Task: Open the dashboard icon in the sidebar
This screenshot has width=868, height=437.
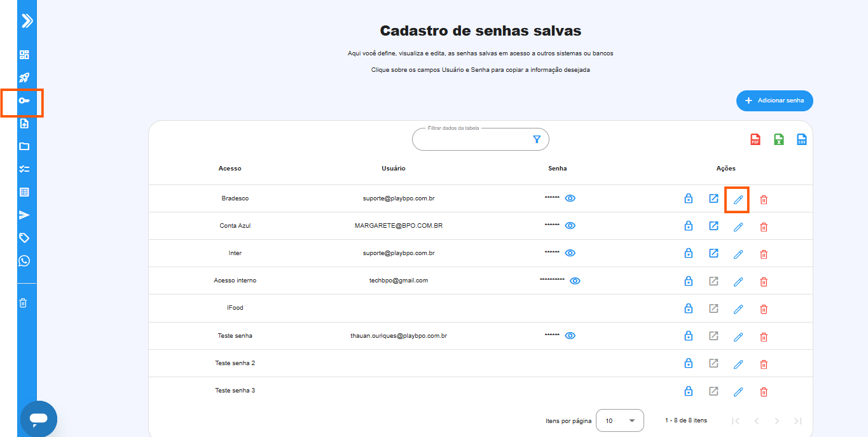Action: click(24, 55)
